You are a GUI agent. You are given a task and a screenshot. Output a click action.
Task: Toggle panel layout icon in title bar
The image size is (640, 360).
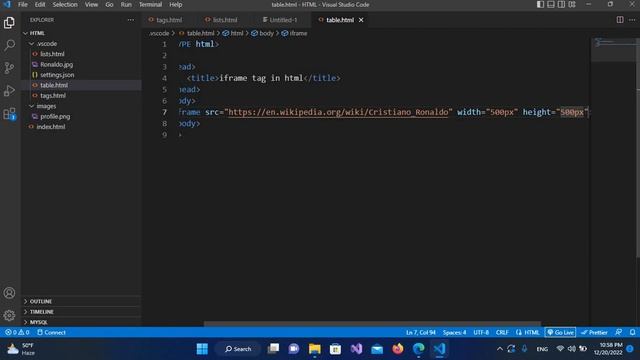point(551,4)
